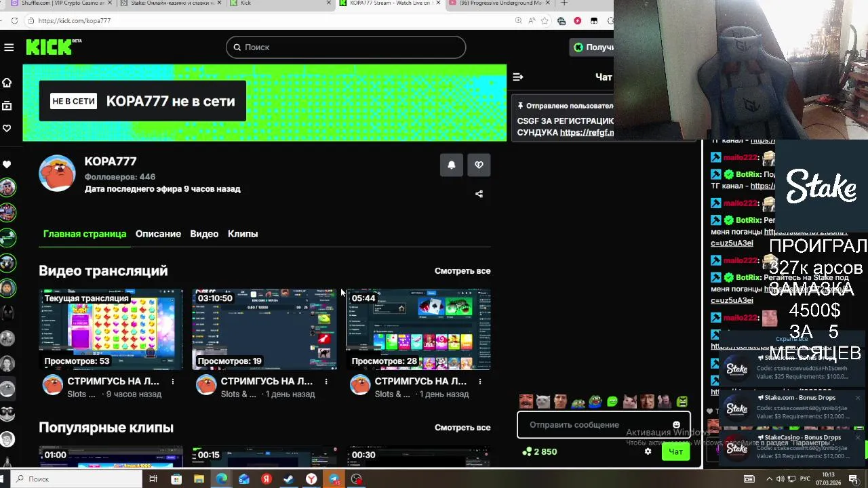Collapse the chat panel arrow icon
Viewport: 868px width, 488px height.
click(518, 77)
